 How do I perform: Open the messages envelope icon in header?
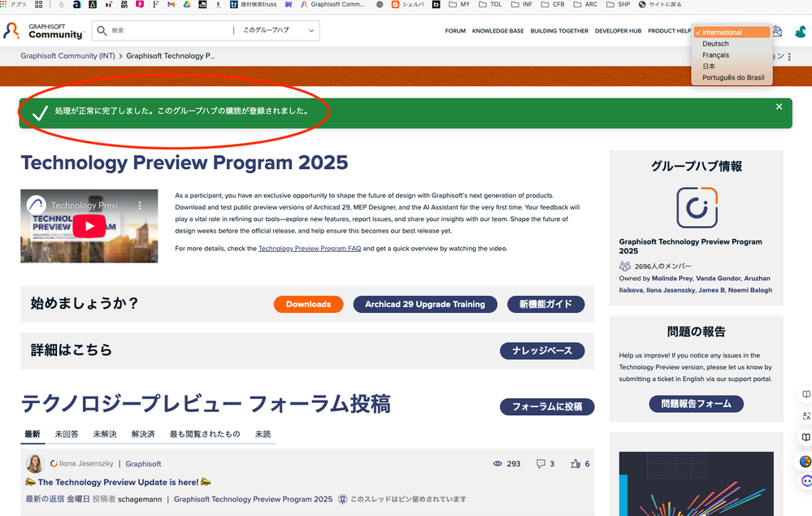pos(777,31)
